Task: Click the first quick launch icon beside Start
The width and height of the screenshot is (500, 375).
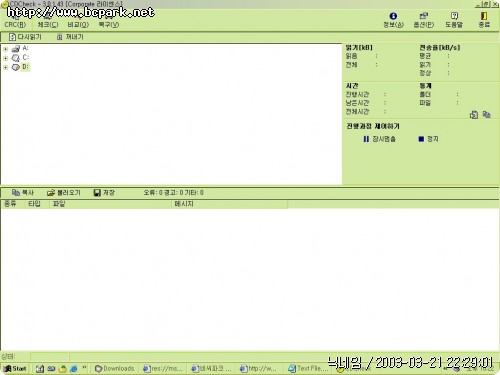Action: click(40, 369)
